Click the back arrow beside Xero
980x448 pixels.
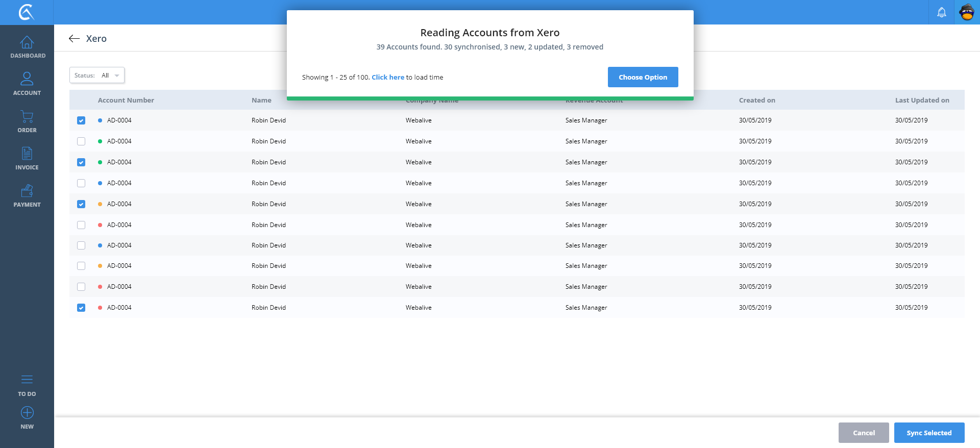[x=75, y=39]
